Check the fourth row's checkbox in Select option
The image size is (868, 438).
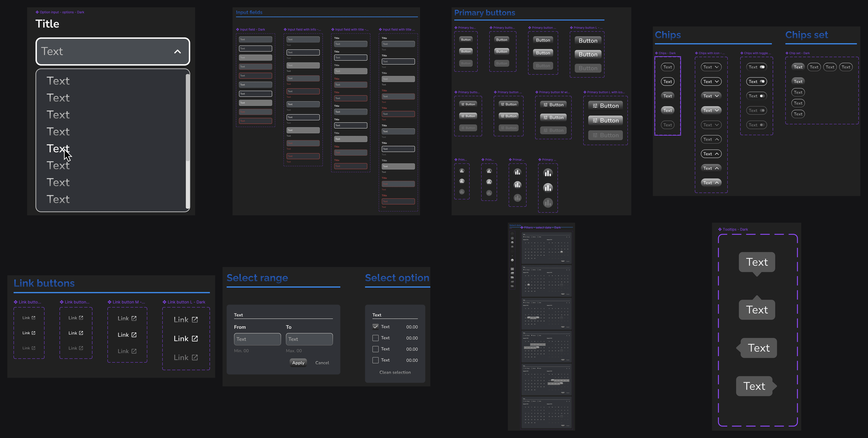pyautogui.click(x=375, y=360)
